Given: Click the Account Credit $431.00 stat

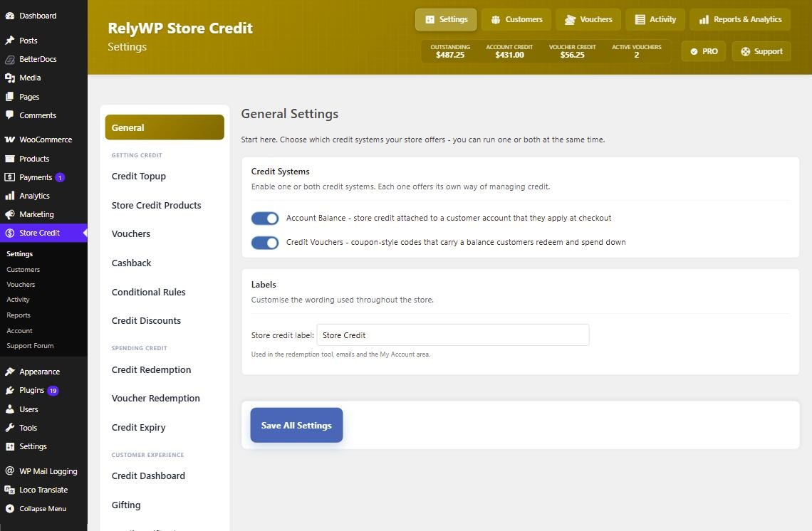Looking at the screenshot, I should pyautogui.click(x=509, y=51).
